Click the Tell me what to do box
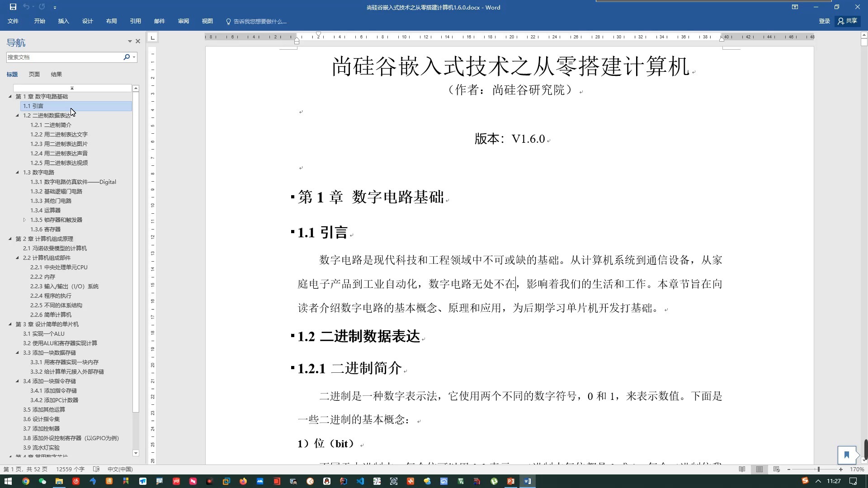The height and width of the screenshot is (488, 868). tap(256, 21)
